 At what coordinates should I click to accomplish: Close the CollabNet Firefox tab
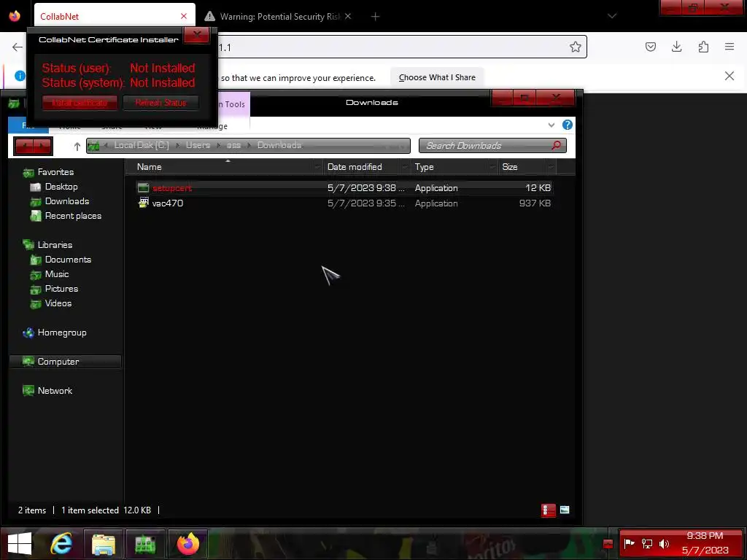click(x=184, y=16)
